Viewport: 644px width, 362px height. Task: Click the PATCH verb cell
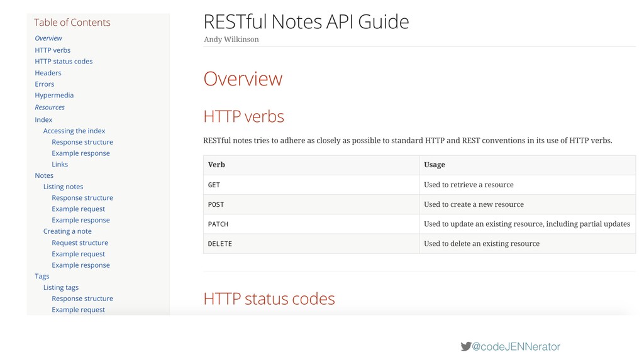311,224
